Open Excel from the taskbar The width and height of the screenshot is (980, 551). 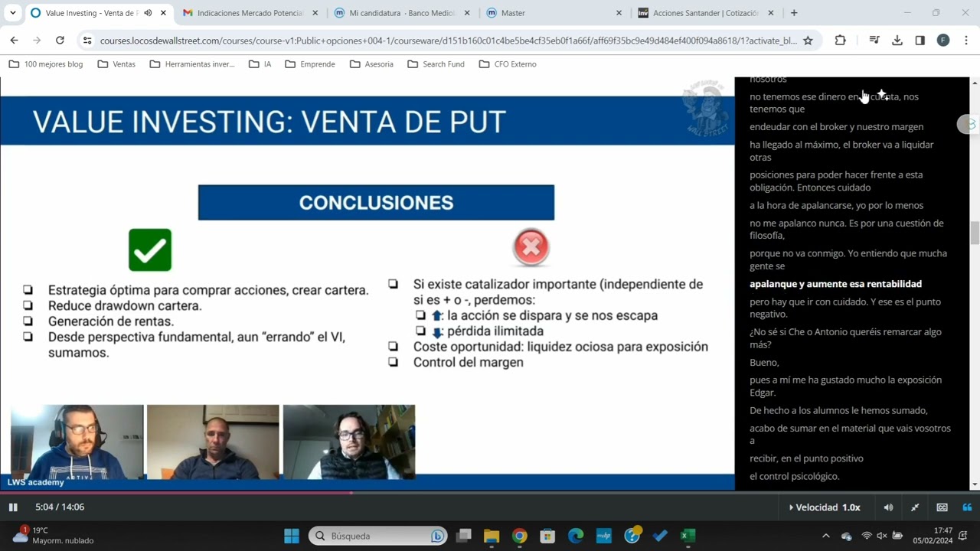(x=688, y=536)
